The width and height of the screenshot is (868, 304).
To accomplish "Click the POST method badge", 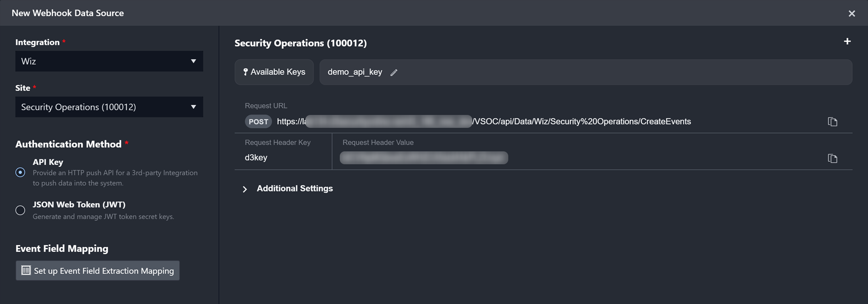I will pos(258,121).
